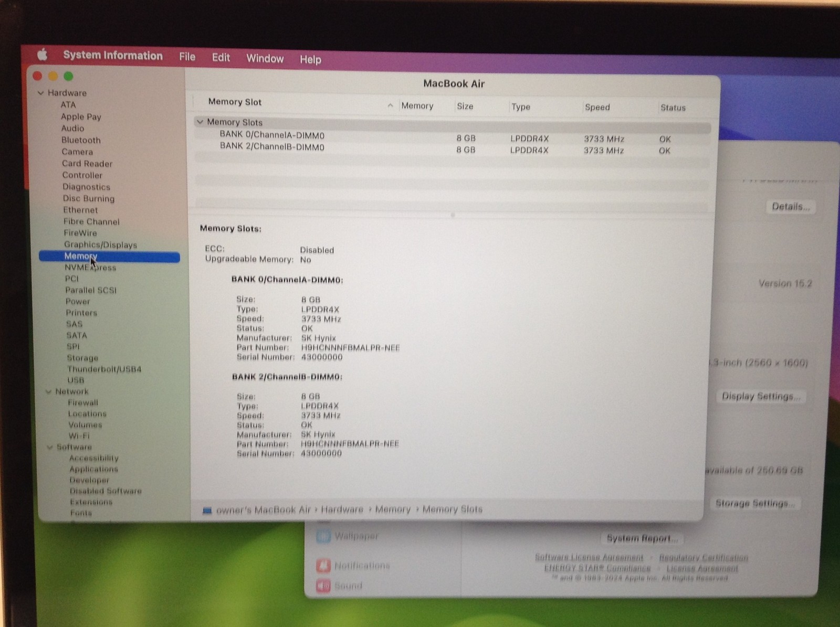The height and width of the screenshot is (627, 840).
Task: Select NVMExpress in the sidebar
Action: point(90,268)
